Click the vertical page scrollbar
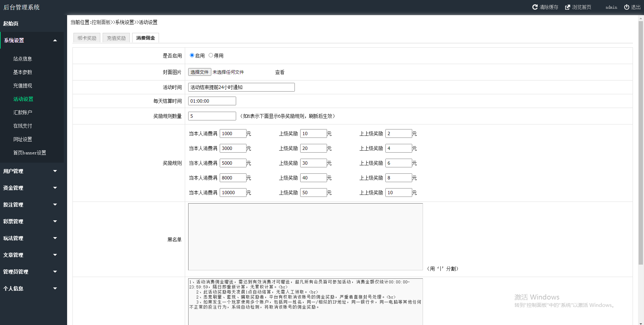644x325 pixels. [641, 134]
